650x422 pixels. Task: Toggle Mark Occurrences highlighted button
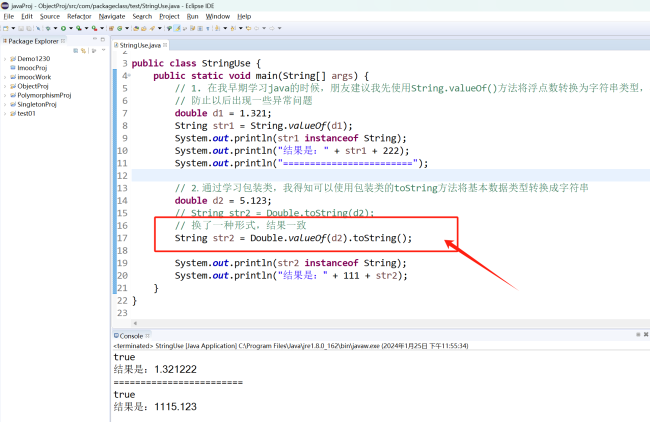(x=177, y=28)
